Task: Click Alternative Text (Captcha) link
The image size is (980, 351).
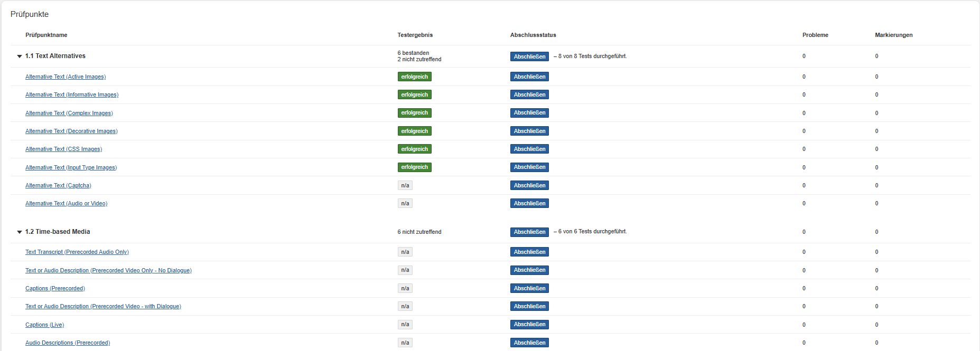Action: 58,186
